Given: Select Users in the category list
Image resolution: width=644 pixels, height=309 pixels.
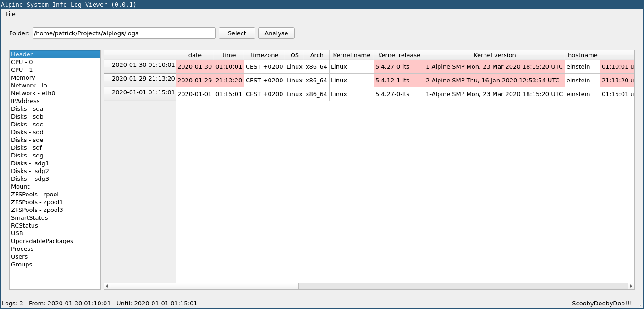Looking at the screenshot, I should click(x=55, y=257).
